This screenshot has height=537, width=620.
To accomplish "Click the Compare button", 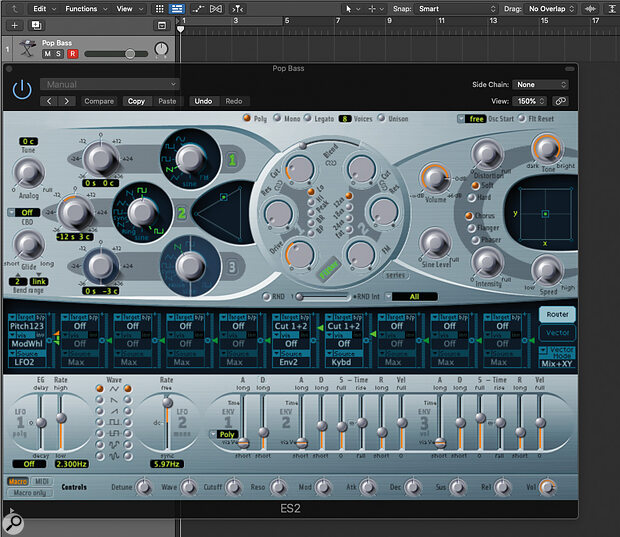I will [99, 101].
